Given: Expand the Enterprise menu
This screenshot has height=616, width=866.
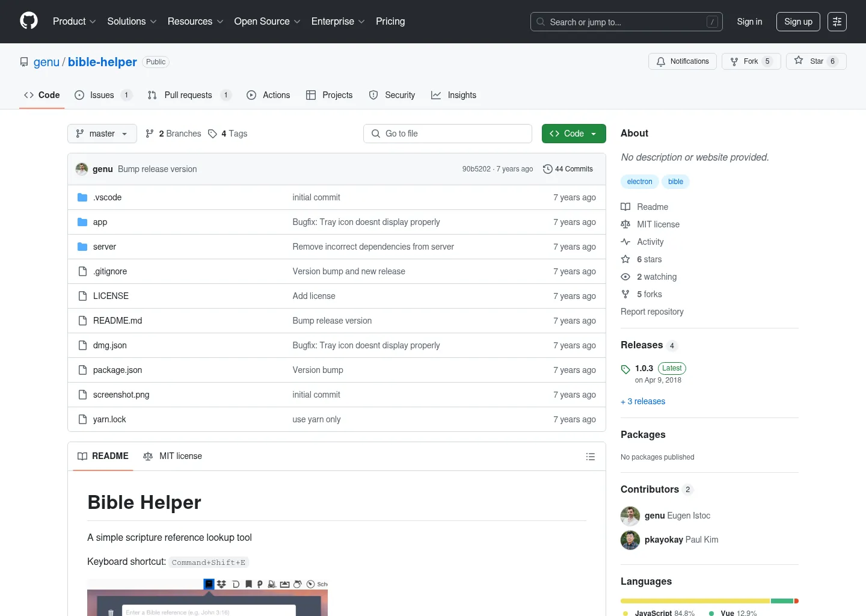Looking at the screenshot, I should tap(338, 22).
